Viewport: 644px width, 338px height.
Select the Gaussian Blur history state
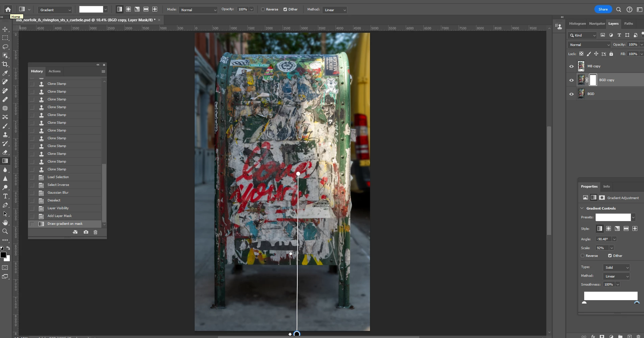65,193
